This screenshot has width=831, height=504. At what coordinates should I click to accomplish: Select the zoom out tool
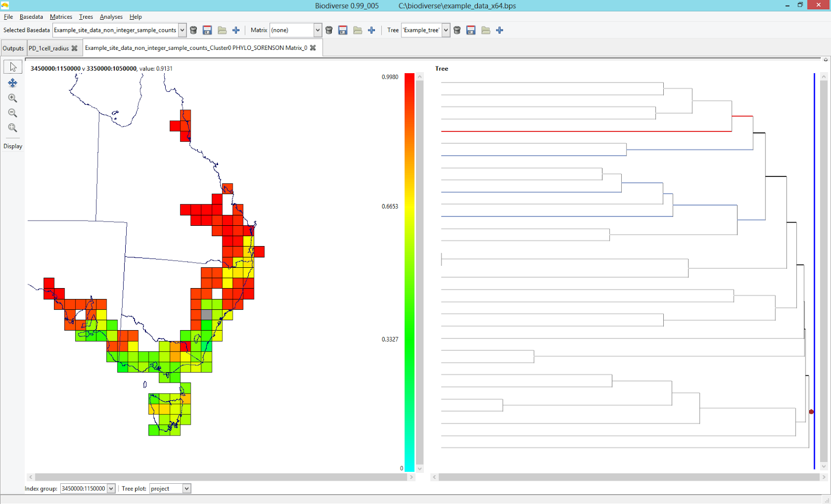pos(12,113)
